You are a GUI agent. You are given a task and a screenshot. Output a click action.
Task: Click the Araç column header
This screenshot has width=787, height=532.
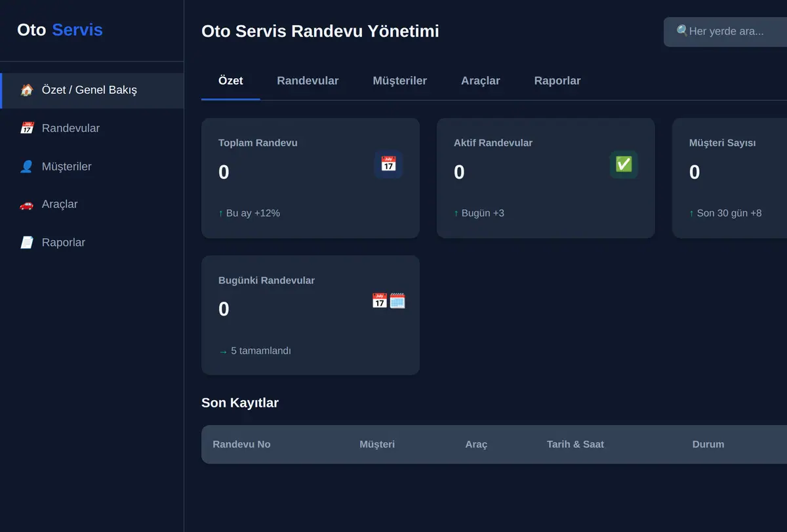(x=476, y=445)
